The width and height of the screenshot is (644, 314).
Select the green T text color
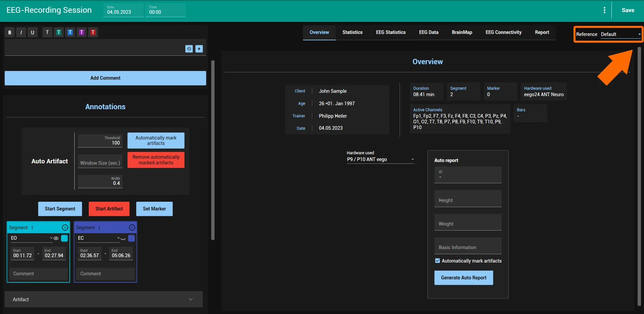pyautogui.click(x=59, y=32)
